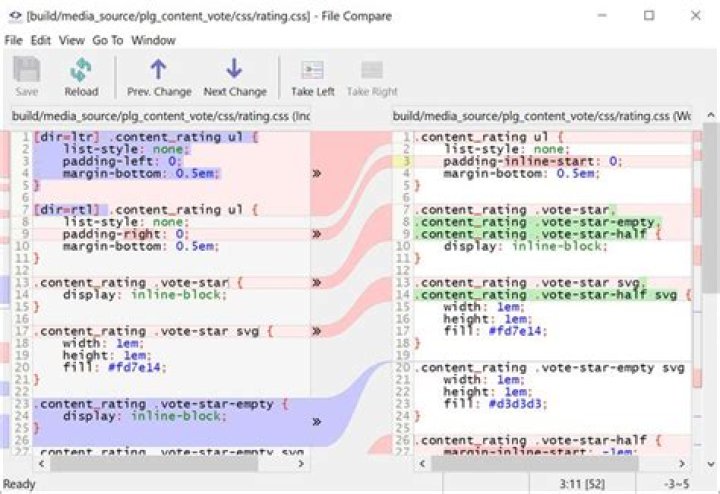
Task: Click merge arrow beside .vote-star svg line 17
Action: click(316, 331)
